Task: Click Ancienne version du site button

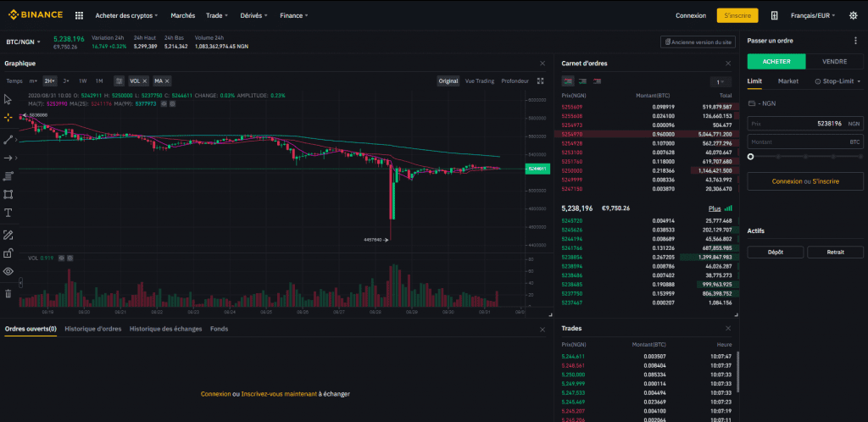Action: (x=698, y=42)
